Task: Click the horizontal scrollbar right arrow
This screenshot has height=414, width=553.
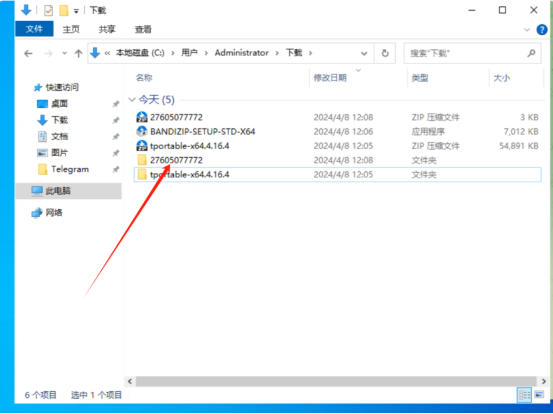Action: pos(543,381)
